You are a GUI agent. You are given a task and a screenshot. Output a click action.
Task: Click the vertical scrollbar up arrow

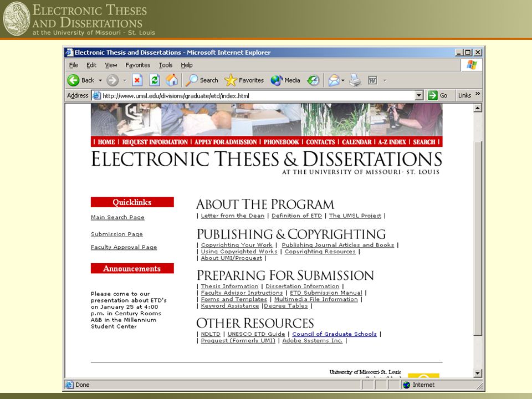pyautogui.click(x=477, y=108)
